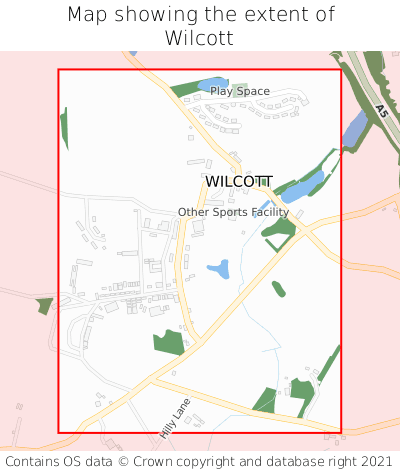The width and height of the screenshot is (400, 472).
Task: Click the light green Play Space square
Action: point(240,90)
